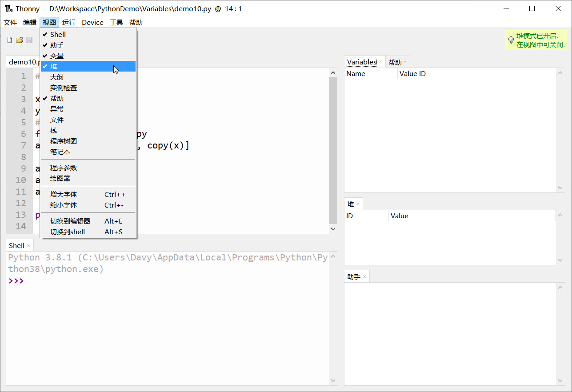Enable the 异常 view in the menu

point(57,109)
